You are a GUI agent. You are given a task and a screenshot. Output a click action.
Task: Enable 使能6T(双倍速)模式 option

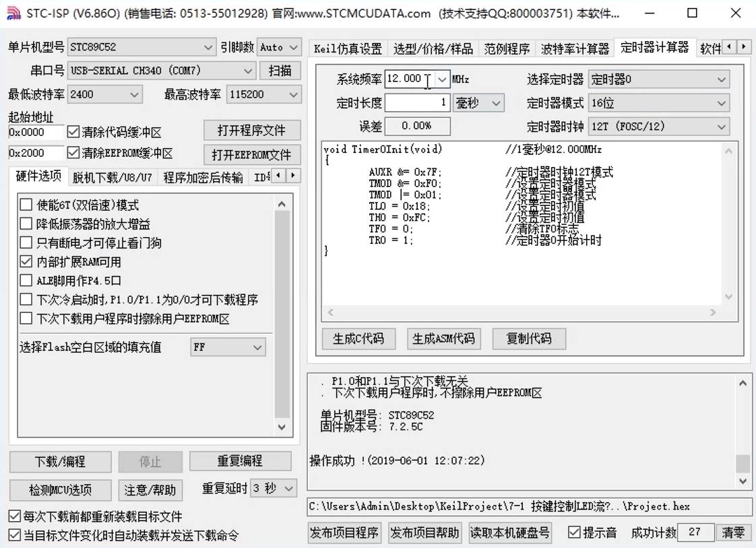pyautogui.click(x=26, y=205)
